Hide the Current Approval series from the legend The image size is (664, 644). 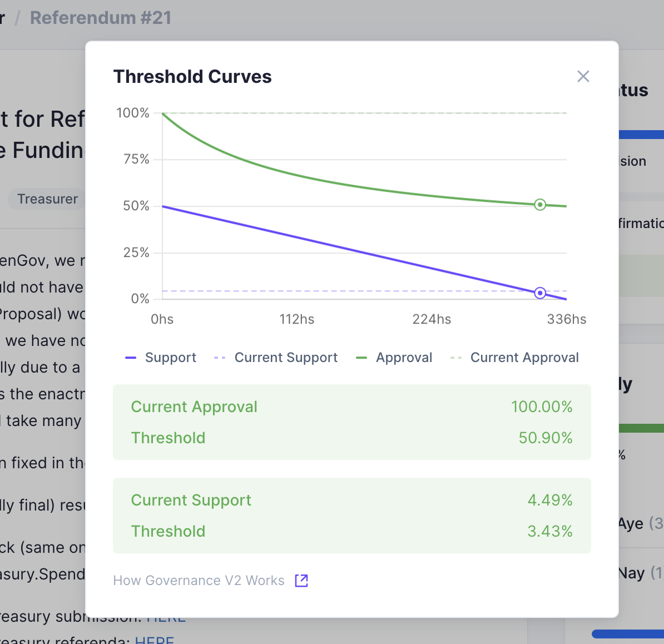(x=524, y=358)
